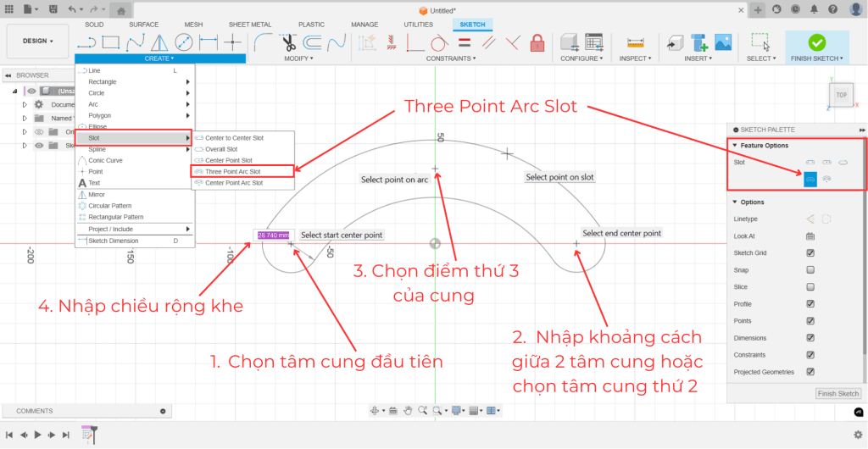Choose the Fillet tool in Modify

pos(264,42)
